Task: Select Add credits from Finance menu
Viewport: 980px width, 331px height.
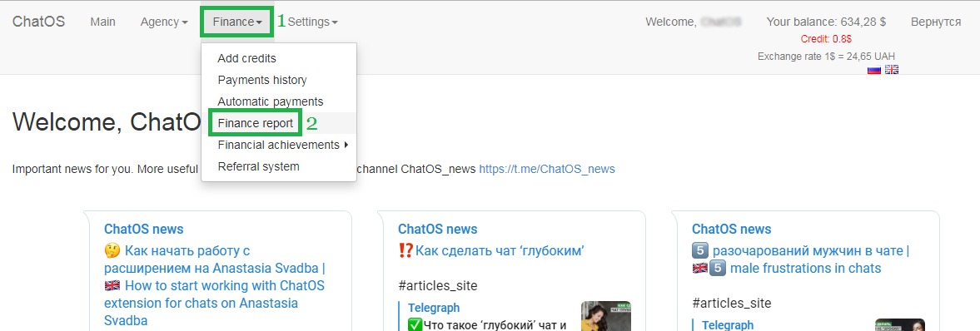Action: (247, 58)
